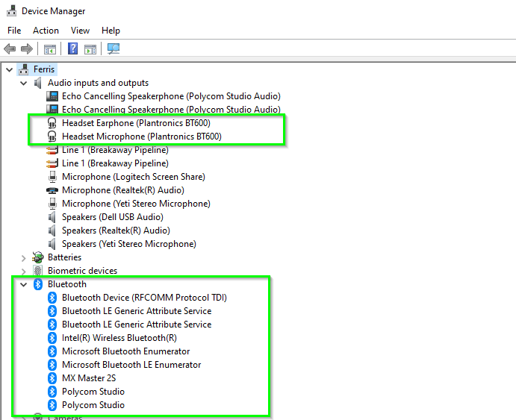Select the Bluetooth category label

pos(67,284)
